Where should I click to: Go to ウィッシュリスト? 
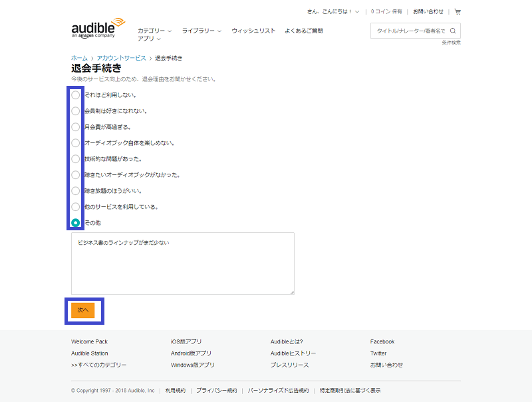pyautogui.click(x=253, y=31)
